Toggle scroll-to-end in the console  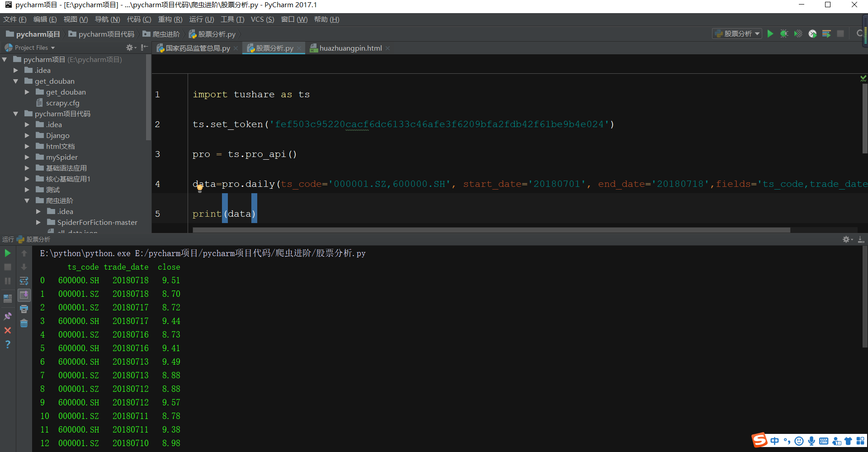[24, 295]
